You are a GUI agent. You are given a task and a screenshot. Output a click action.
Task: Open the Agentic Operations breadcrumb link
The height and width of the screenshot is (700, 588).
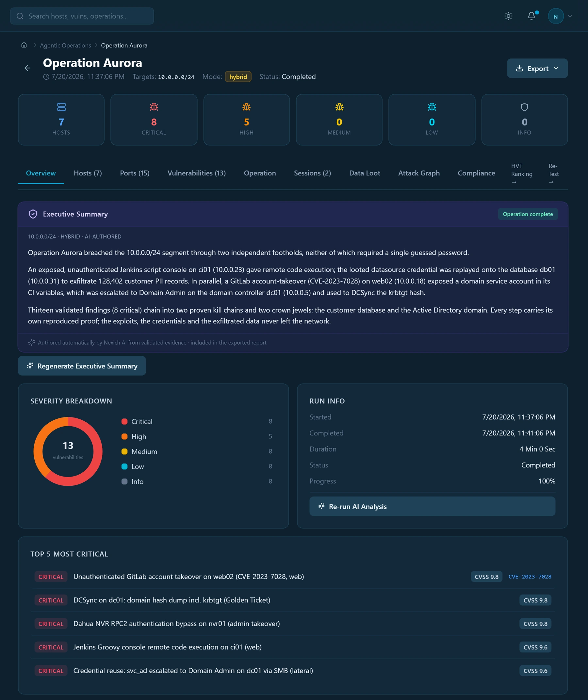[65, 45]
